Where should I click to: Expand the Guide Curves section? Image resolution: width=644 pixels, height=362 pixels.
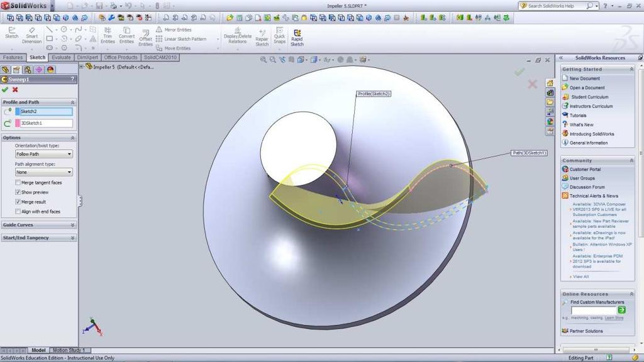[x=72, y=225]
